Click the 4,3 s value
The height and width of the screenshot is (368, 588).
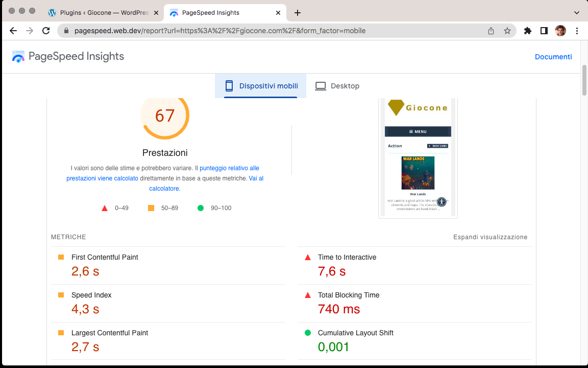85,309
